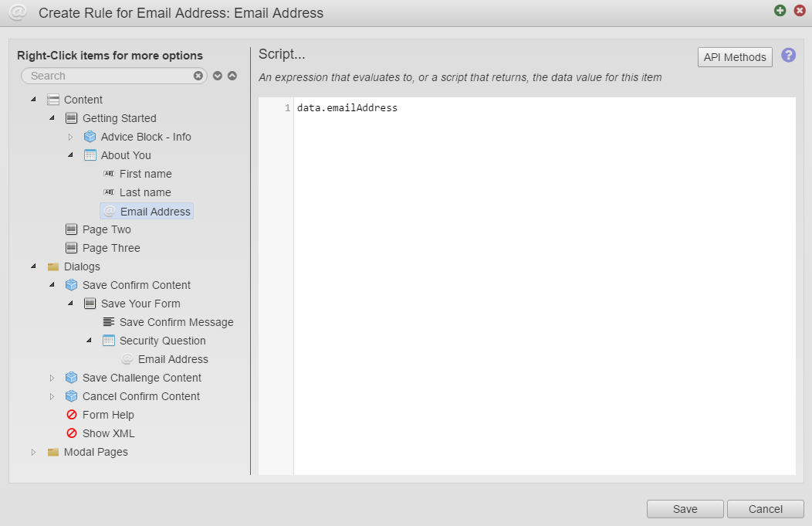The image size is (812, 526).
Task: Click the Cancel button
Action: pos(765,508)
